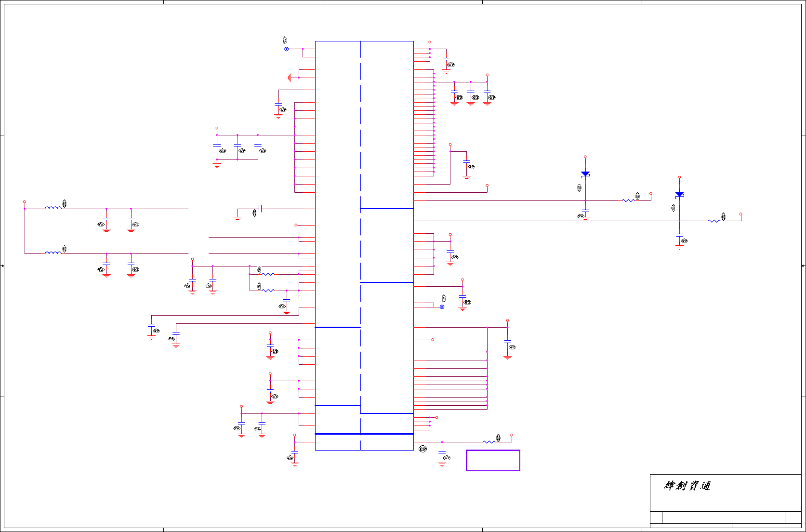Select the rightmost Schottky diode symbol
The height and width of the screenshot is (532, 806).
679,195
